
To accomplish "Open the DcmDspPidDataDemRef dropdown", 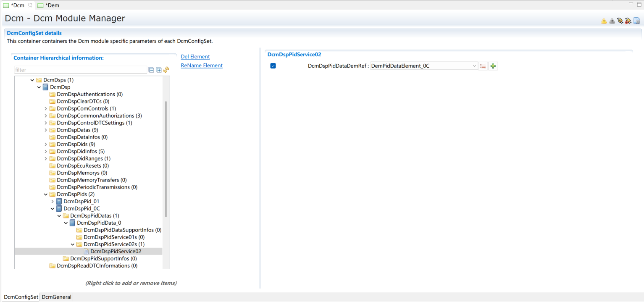I will pyautogui.click(x=474, y=66).
